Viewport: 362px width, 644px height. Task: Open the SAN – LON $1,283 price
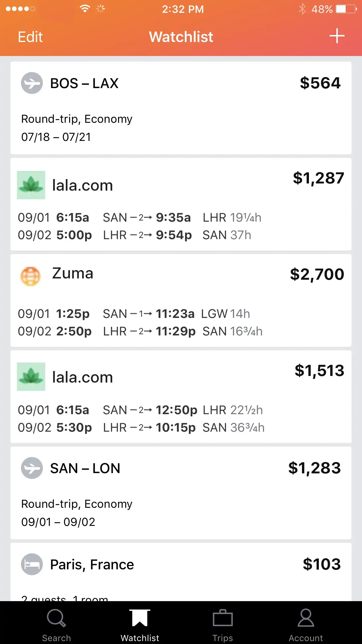click(x=314, y=468)
